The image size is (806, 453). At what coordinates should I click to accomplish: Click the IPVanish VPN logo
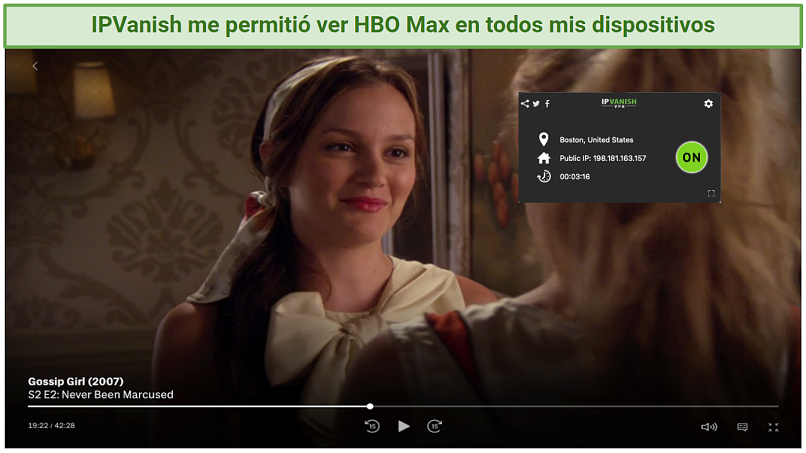[619, 103]
